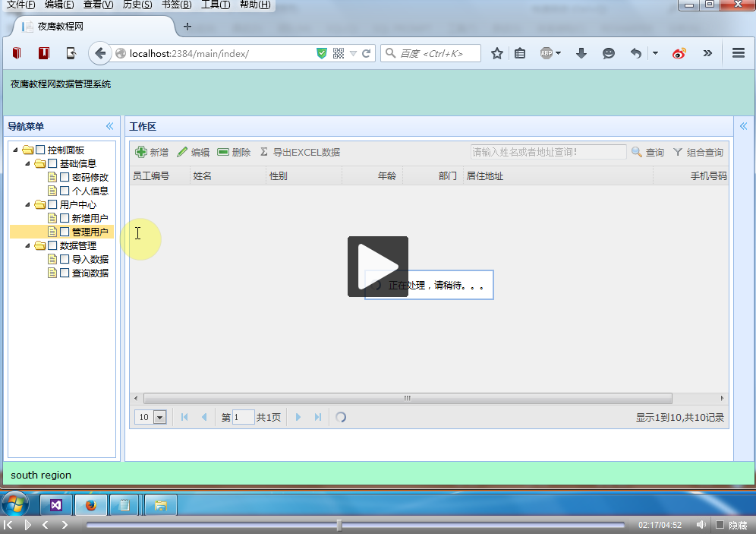The width and height of the screenshot is (756, 534).
Task: Open the page size dropdown showing 10
Action: click(x=159, y=417)
